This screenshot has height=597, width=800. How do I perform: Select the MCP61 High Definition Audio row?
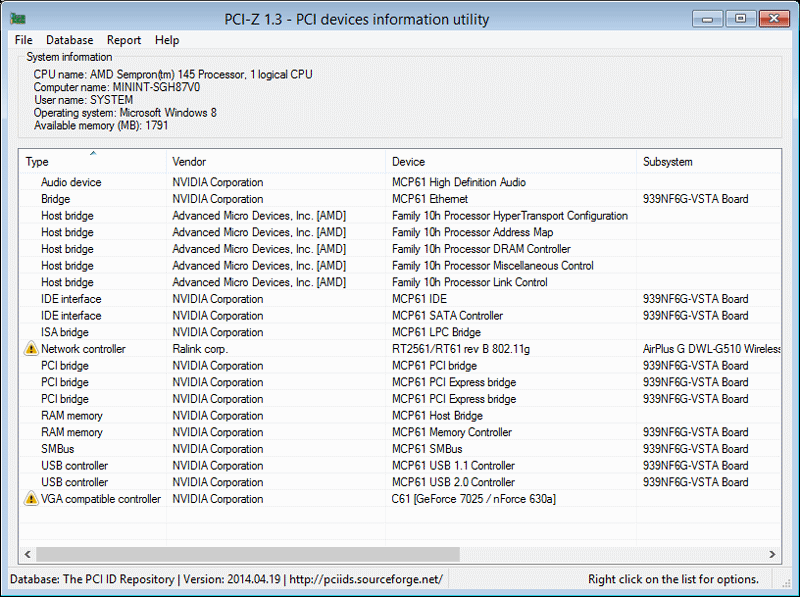[458, 183]
